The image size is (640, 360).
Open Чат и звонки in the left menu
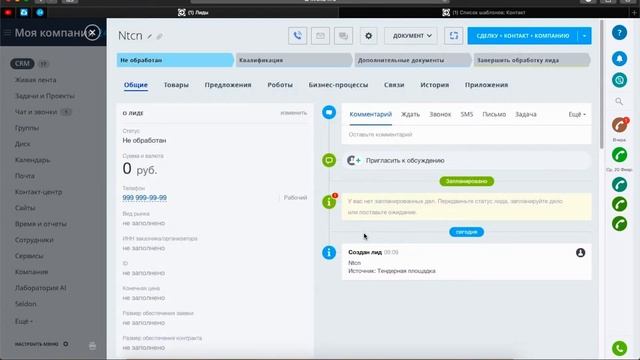pos(36,112)
